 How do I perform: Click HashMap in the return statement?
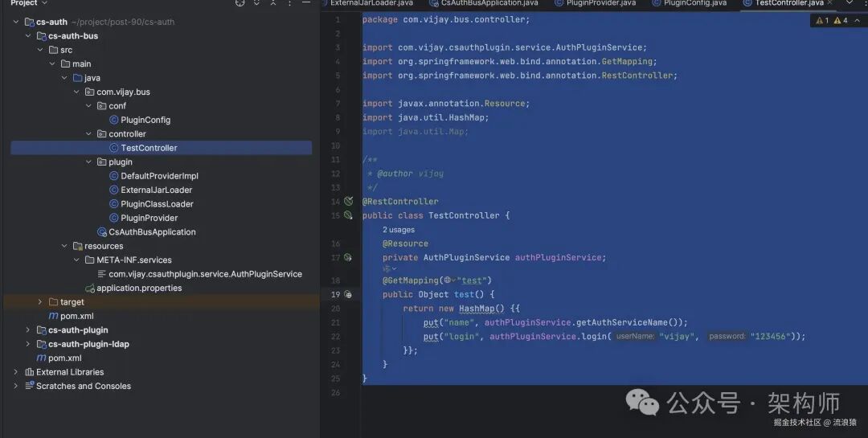click(x=477, y=309)
